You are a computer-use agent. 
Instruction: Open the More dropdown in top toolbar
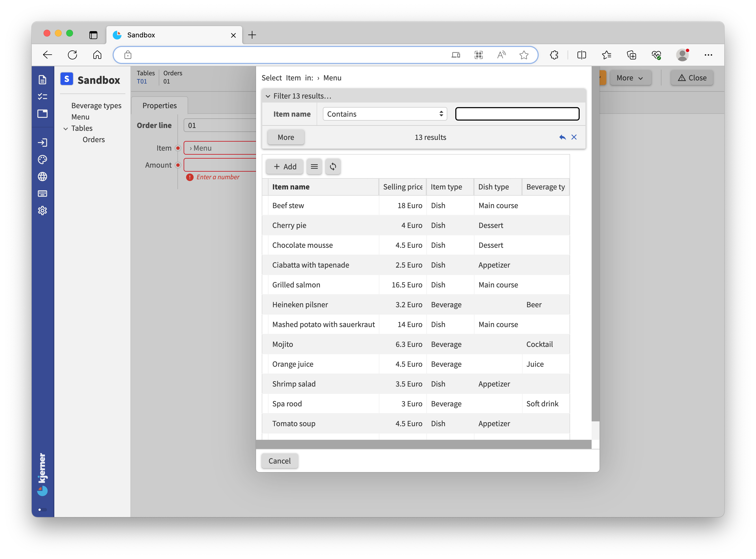631,78
